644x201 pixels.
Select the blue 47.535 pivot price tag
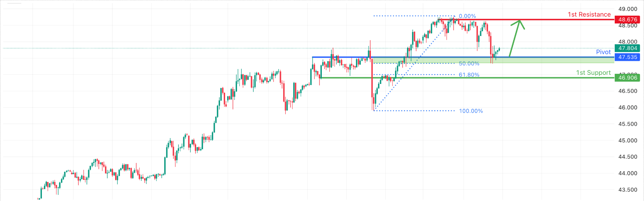[x=627, y=57]
